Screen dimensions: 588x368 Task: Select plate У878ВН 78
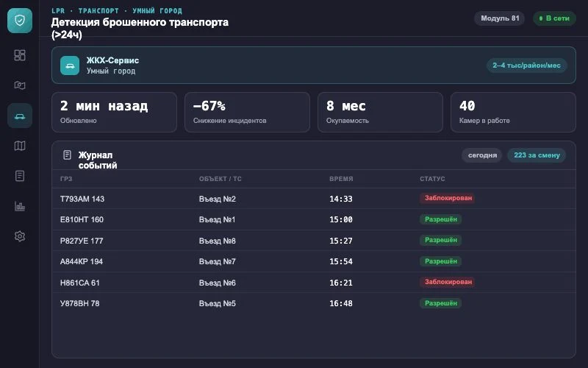(x=80, y=303)
